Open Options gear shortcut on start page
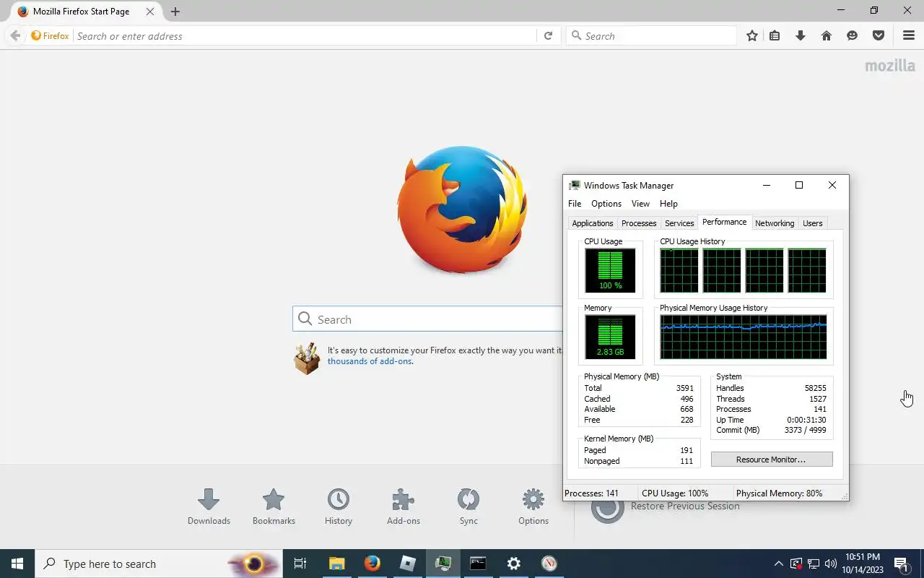924x578 pixels. pyautogui.click(x=533, y=506)
